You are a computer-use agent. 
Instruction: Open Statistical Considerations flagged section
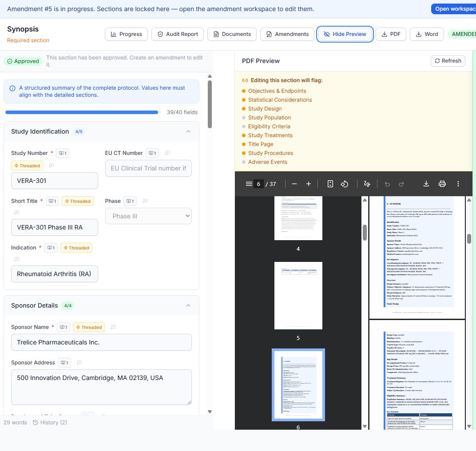click(280, 99)
